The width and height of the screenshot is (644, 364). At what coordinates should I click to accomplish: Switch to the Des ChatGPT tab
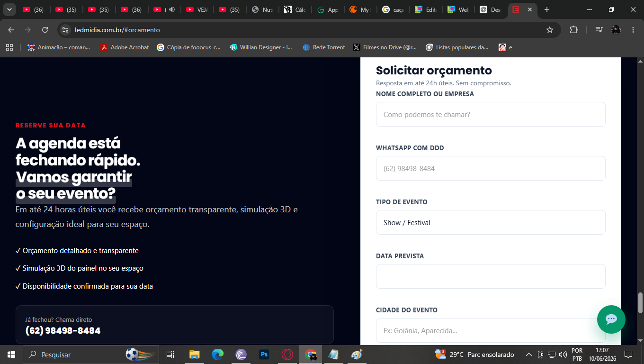[x=491, y=9]
